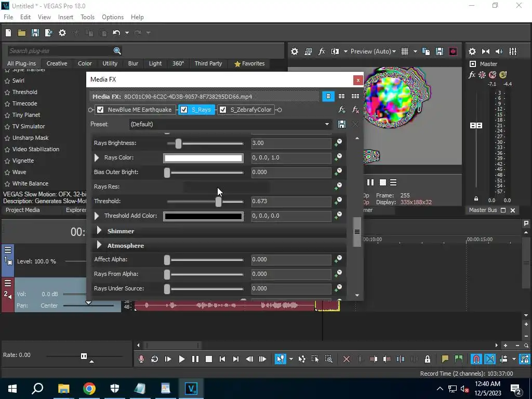Screen dimensions: 532x399
Task: Stop playback in transport bar
Action: pos(209,359)
